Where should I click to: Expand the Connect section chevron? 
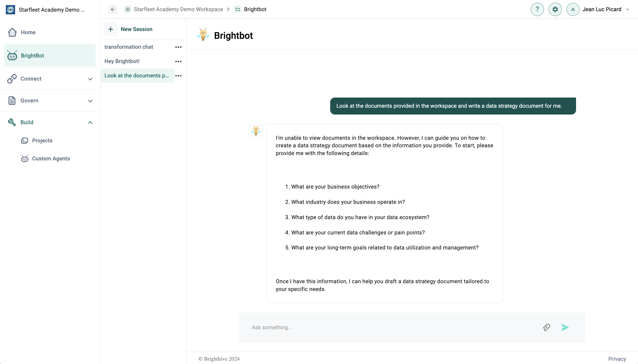(x=90, y=79)
